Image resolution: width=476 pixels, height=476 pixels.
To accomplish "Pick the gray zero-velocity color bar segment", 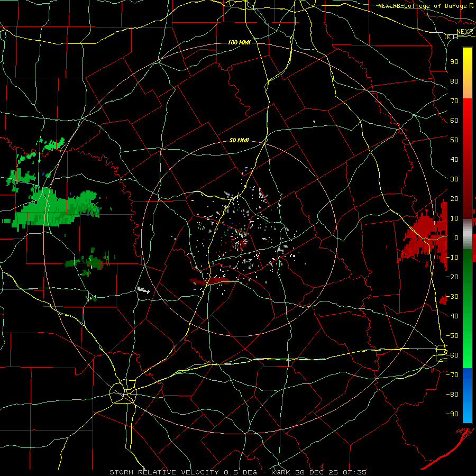I will 467,234.
